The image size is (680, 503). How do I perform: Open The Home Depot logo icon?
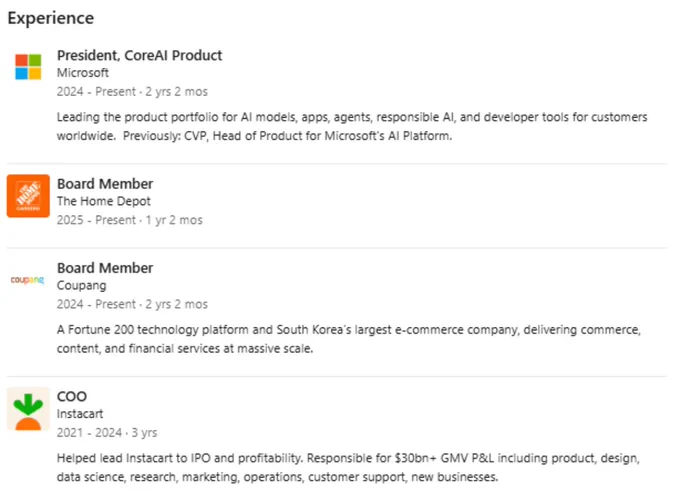[x=28, y=196]
